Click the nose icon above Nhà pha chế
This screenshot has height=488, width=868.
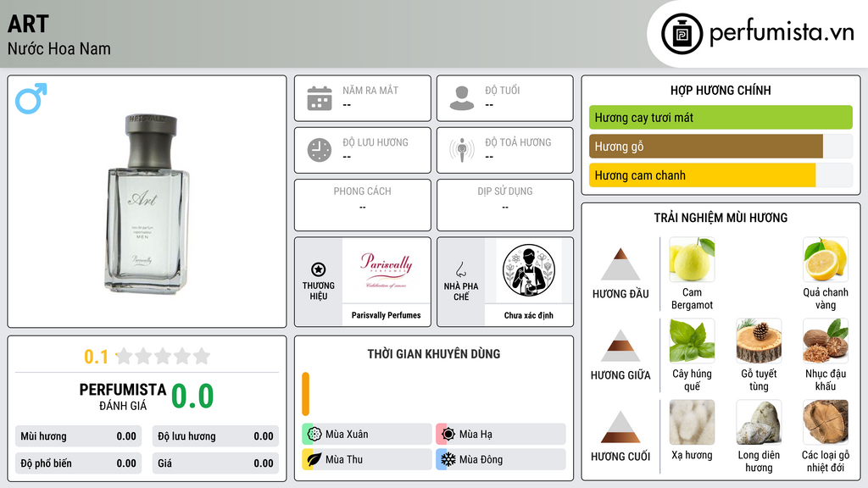(460, 269)
